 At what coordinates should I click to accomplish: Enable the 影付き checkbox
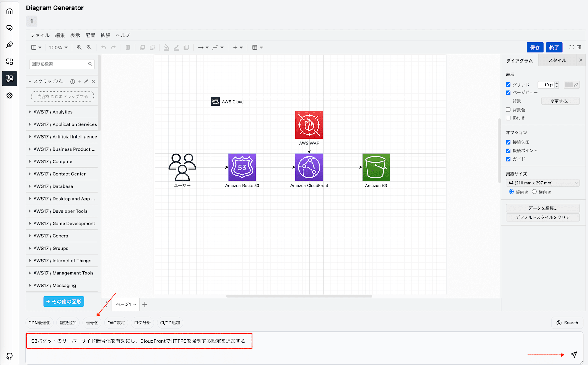[508, 118]
